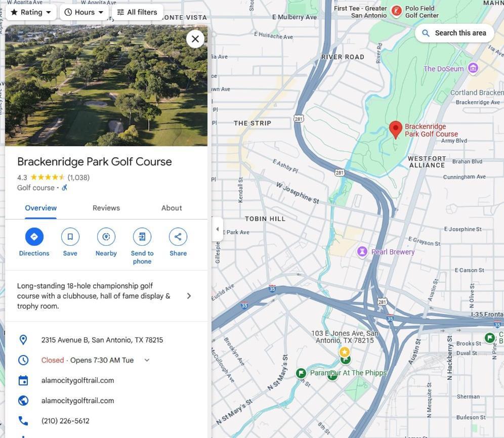Select the Overview tab

[x=41, y=208]
